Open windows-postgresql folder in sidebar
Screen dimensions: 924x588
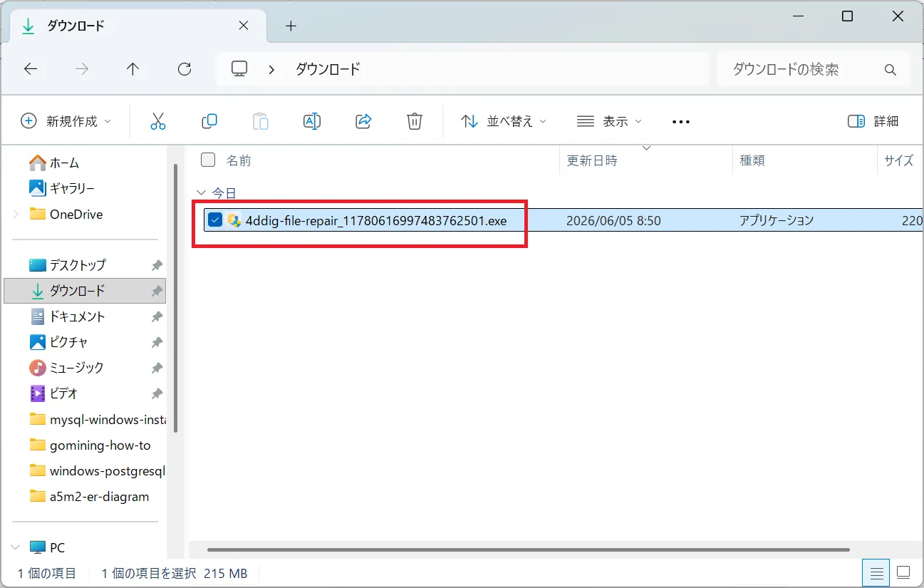97,470
